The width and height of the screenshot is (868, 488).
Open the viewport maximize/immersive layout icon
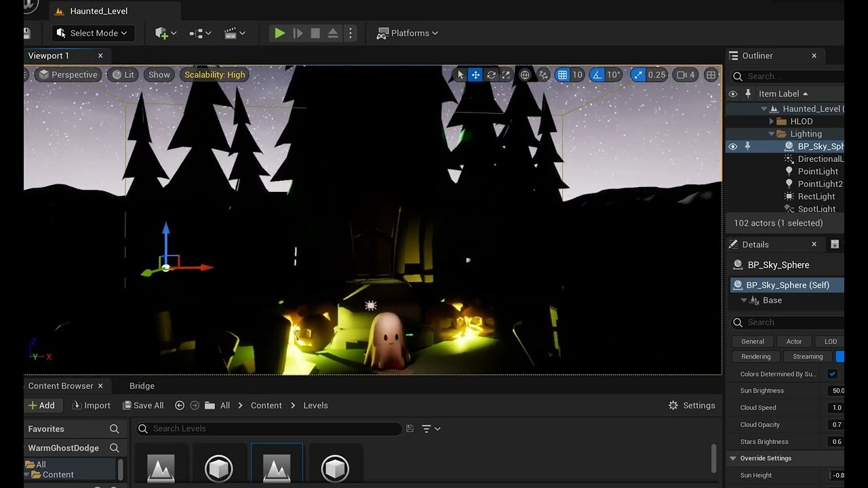711,75
